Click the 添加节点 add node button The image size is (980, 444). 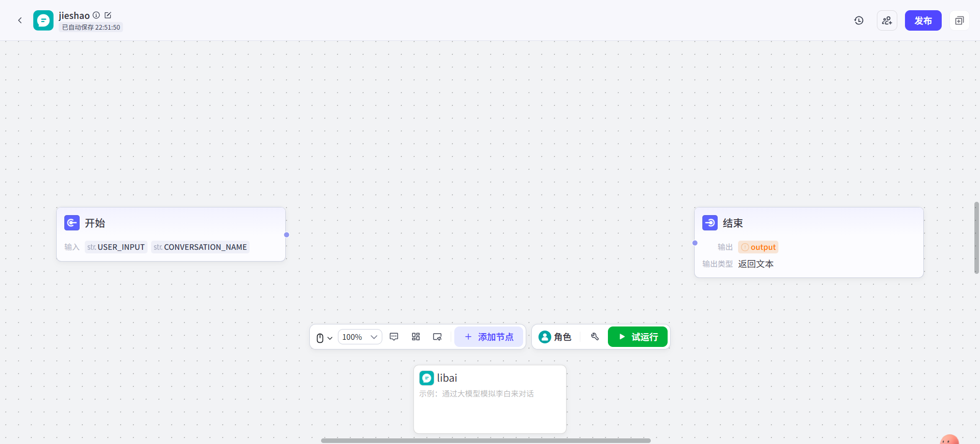click(489, 337)
